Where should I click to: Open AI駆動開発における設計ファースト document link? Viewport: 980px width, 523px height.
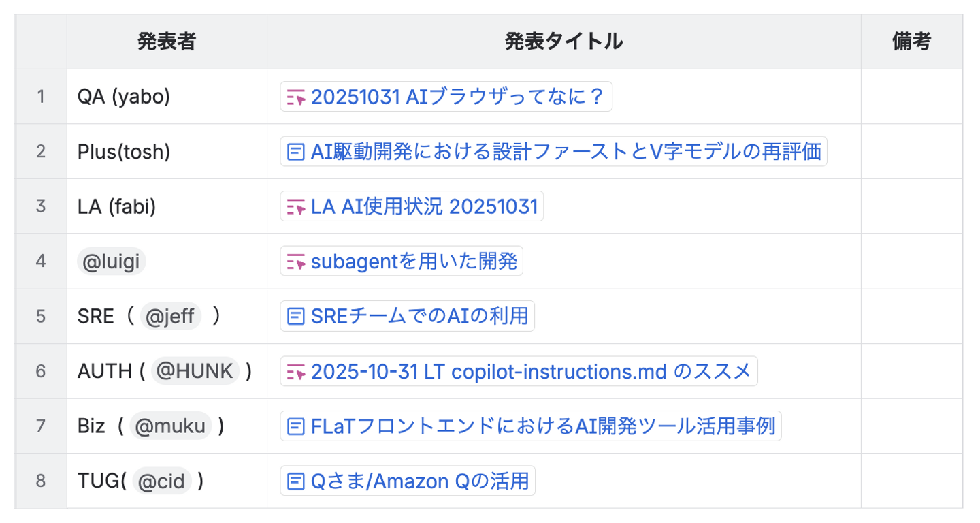566,152
